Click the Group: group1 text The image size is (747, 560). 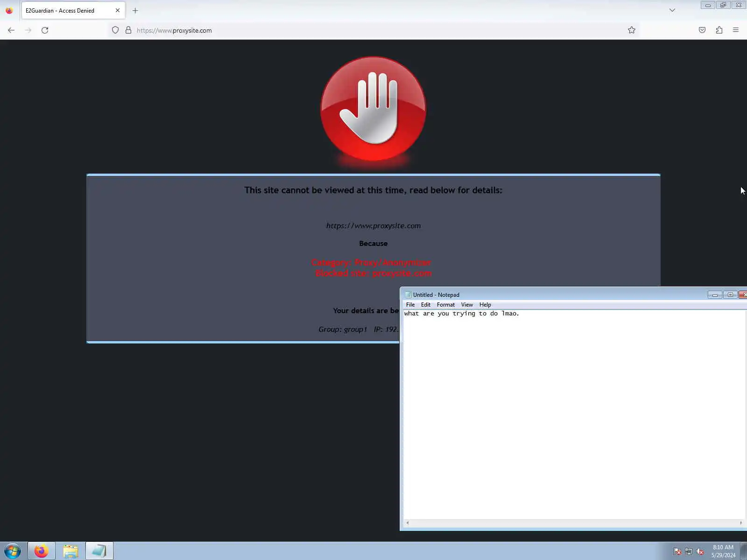click(x=343, y=329)
